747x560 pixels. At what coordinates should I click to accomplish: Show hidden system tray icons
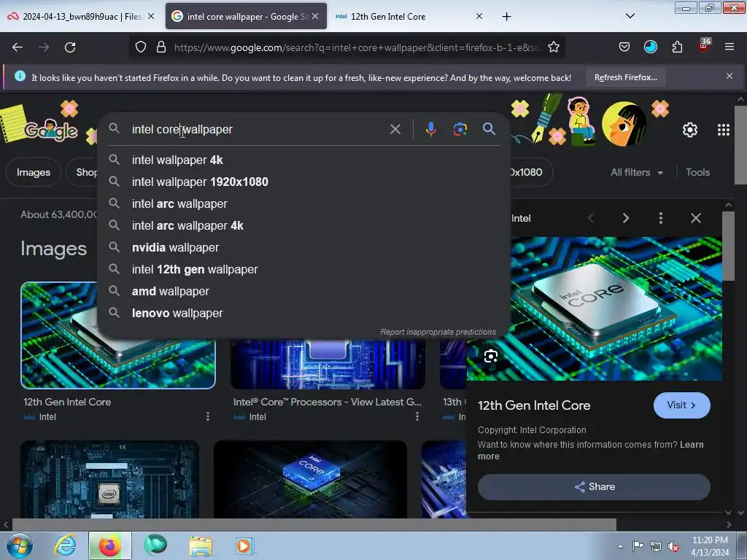tap(620, 547)
